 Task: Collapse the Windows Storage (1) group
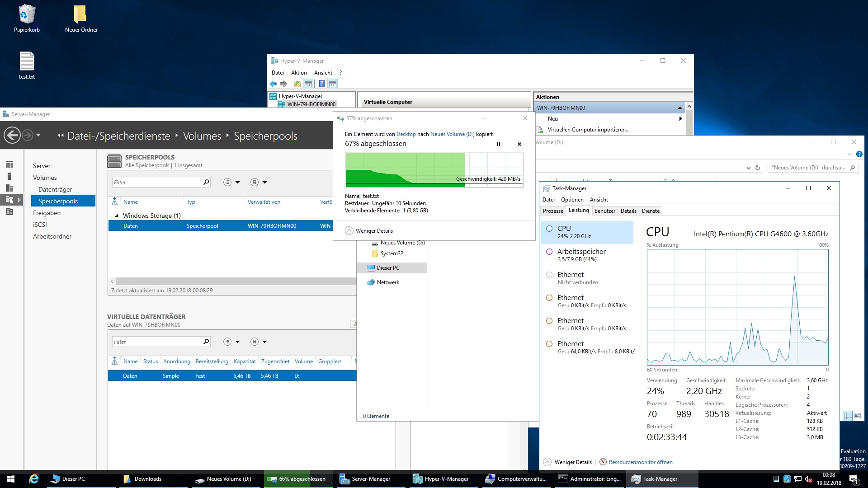pyautogui.click(x=117, y=216)
